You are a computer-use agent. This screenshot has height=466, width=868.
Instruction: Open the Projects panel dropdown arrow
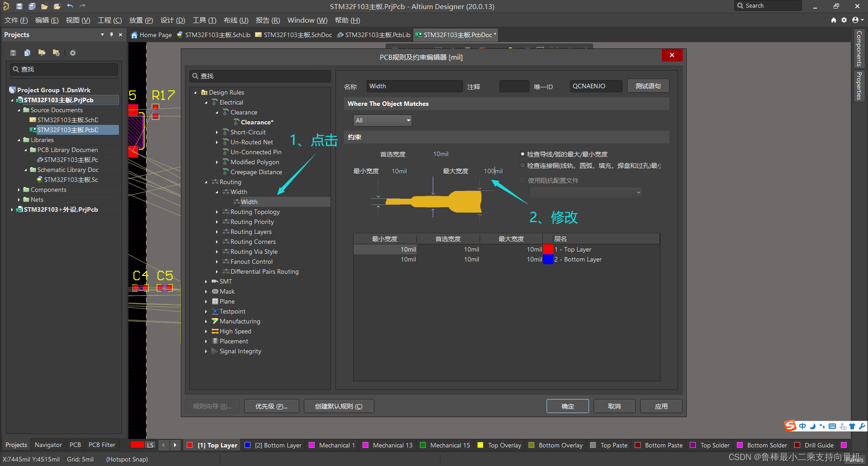pos(102,34)
